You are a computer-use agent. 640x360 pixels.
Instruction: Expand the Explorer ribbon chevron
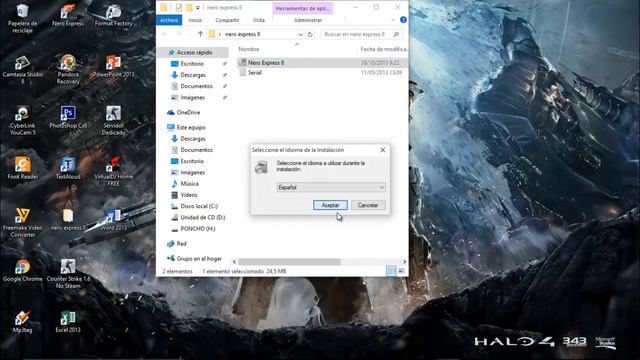pyautogui.click(x=393, y=20)
